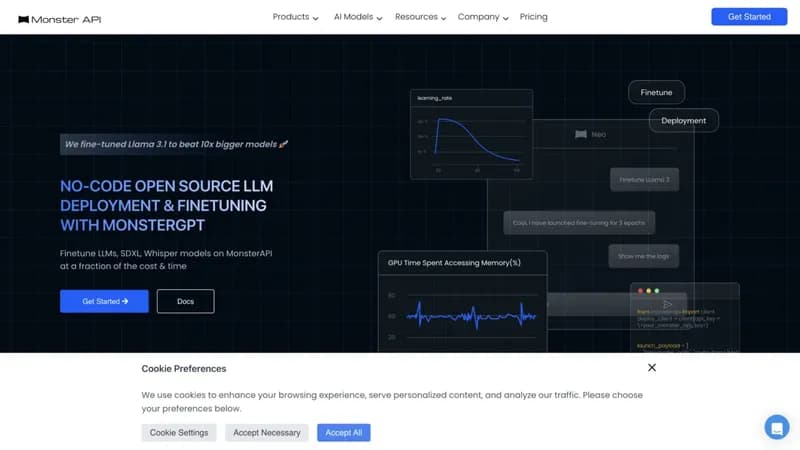Screen dimensions: 800x450
Task: Open the AI Models dropdown menu
Action: click(358, 17)
